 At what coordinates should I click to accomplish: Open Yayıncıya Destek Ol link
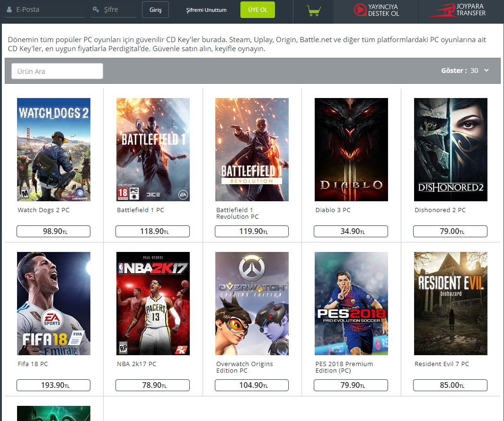pos(376,10)
